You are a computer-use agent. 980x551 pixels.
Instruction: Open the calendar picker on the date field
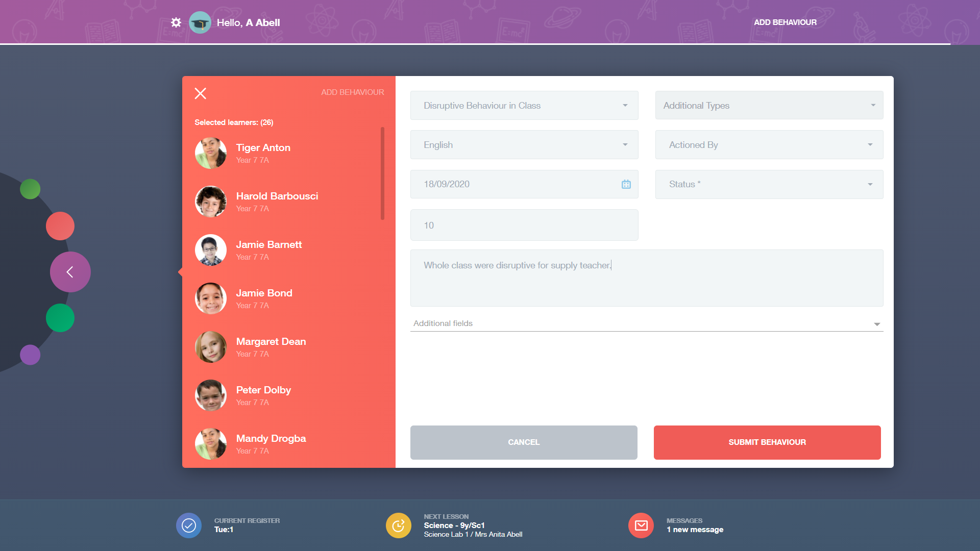(625, 184)
